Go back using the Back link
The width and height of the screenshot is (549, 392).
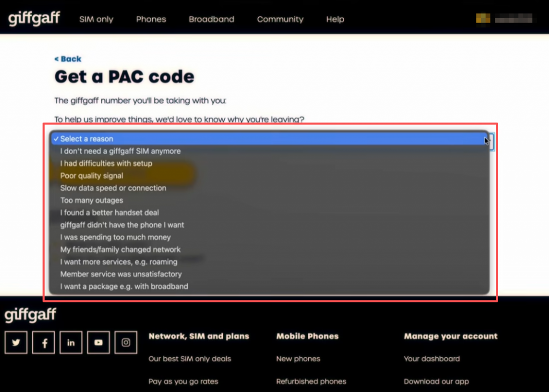68,59
